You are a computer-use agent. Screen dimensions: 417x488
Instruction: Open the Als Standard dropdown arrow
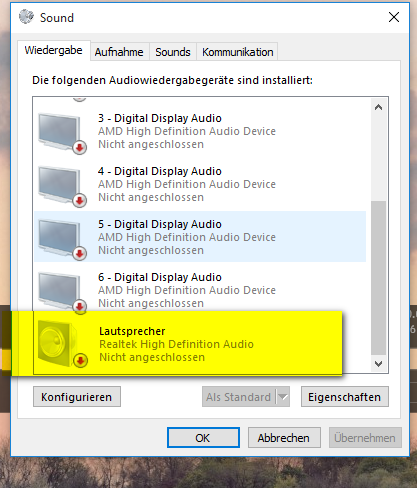click(x=283, y=397)
